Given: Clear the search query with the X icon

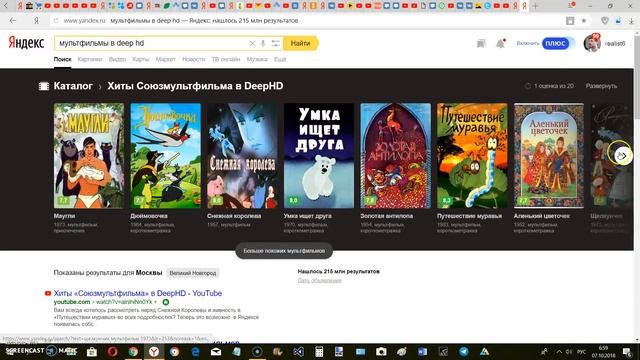Looking at the screenshot, I should coord(252,43).
